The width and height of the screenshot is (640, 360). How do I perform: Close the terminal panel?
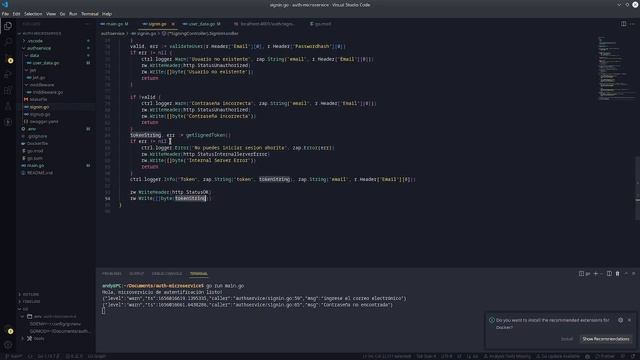pyautogui.click(x=634, y=273)
